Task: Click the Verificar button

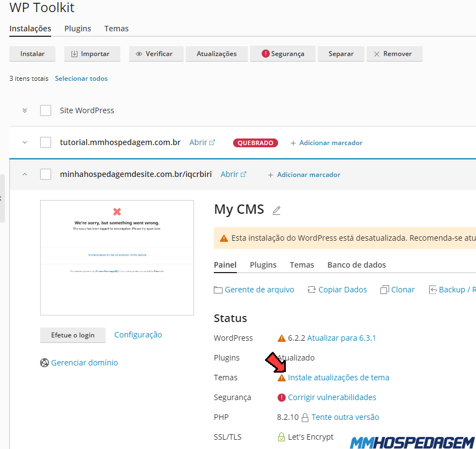Action: 156,54
